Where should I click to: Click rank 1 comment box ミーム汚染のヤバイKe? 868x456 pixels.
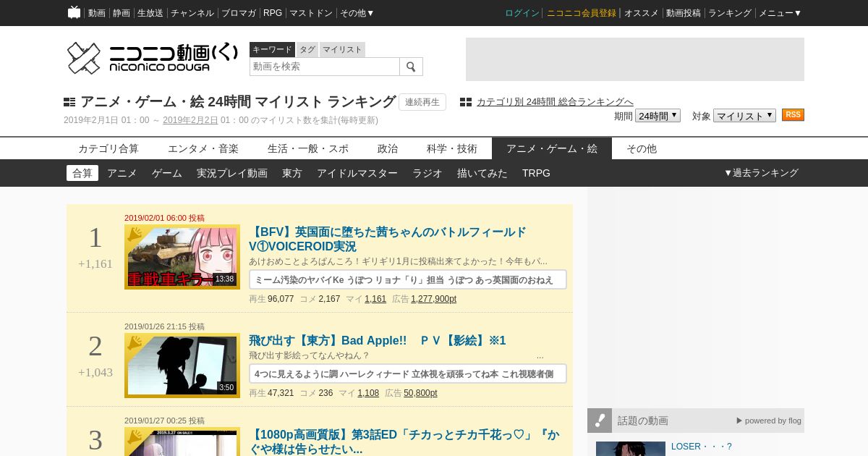click(408, 279)
